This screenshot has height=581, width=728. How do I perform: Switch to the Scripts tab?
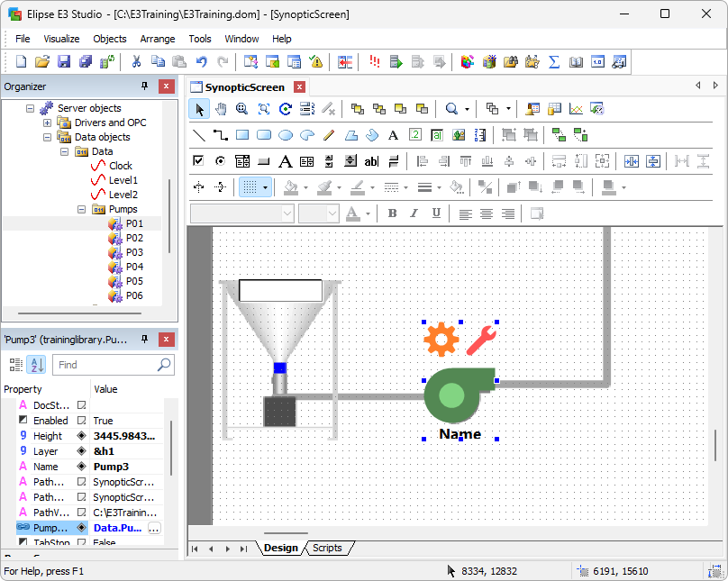click(327, 548)
